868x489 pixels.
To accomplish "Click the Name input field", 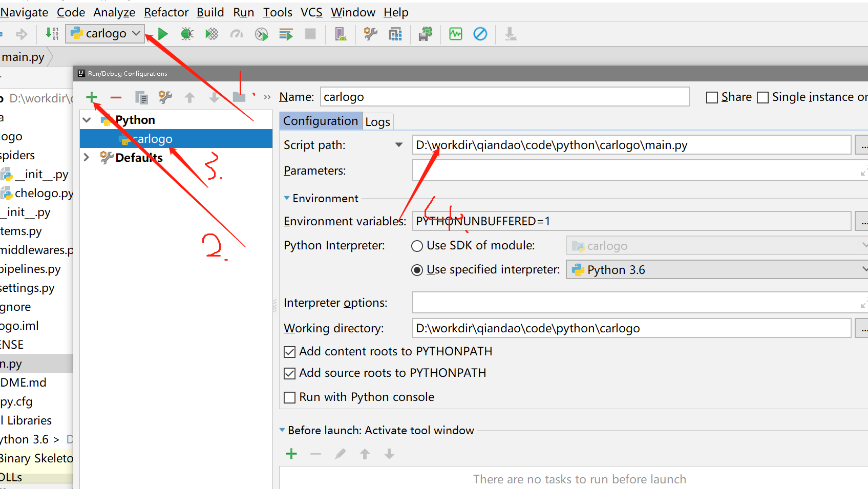I will [x=504, y=97].
